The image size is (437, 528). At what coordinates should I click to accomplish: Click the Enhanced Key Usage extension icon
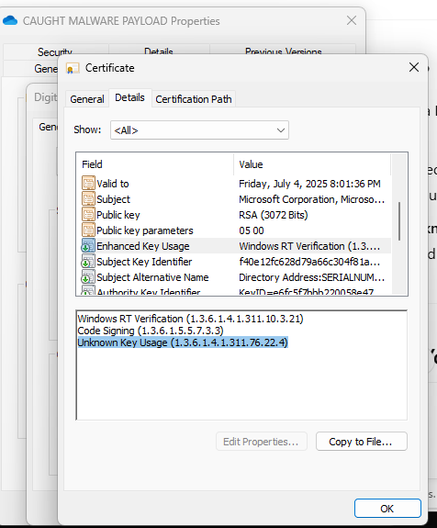[x=88, y=246]
